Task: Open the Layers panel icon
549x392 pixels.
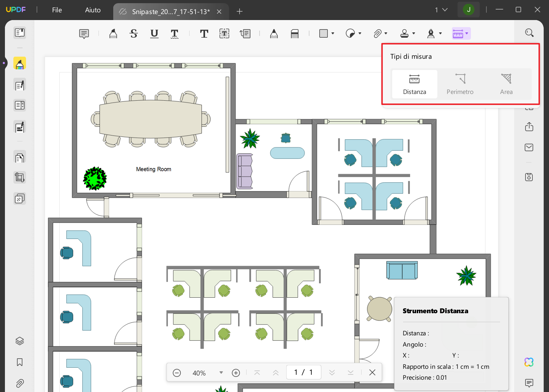Action: click(20, 341)
